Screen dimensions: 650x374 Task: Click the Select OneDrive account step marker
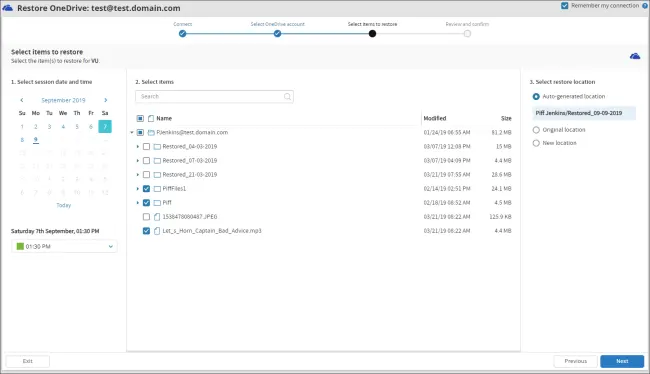tap(277, 34)
